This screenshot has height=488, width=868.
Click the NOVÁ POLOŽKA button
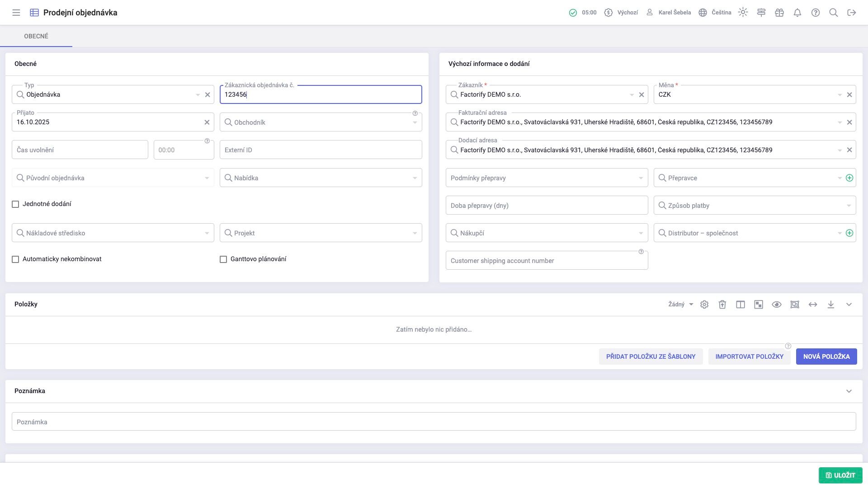pos(826,357)
